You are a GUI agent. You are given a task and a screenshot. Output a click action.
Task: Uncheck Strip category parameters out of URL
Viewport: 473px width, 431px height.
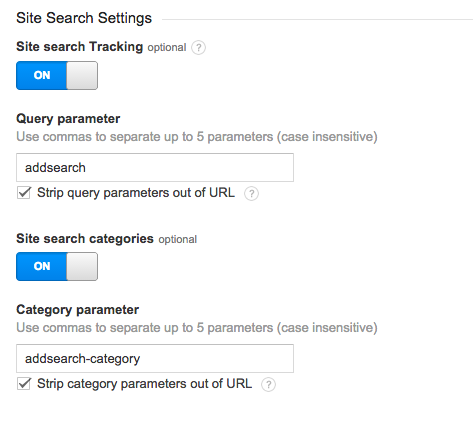(24, 384)
